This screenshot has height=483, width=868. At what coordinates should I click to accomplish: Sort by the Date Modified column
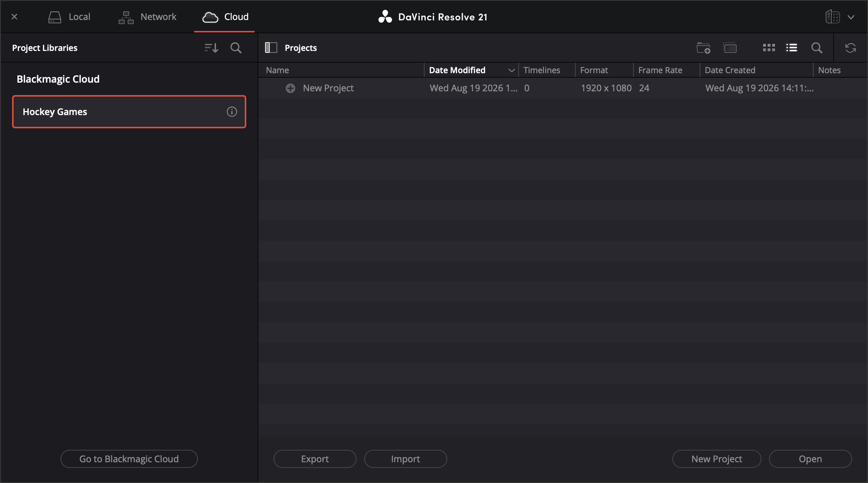click(471, 70)
